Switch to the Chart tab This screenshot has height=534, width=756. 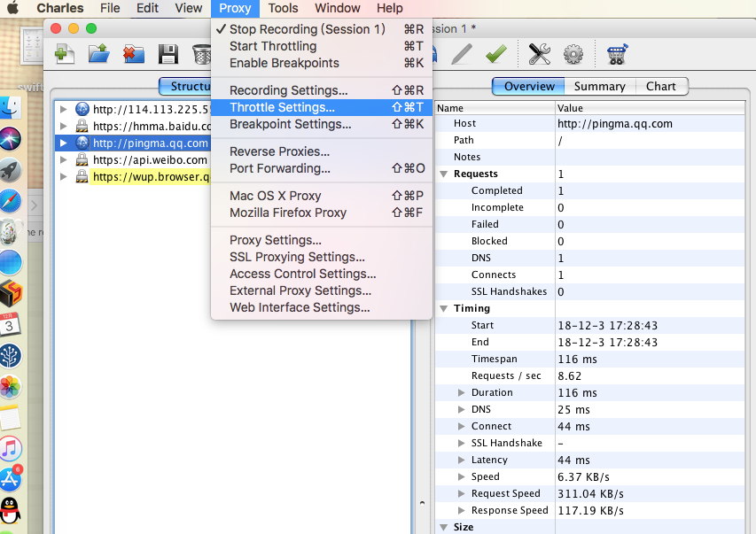click(660, 86)
